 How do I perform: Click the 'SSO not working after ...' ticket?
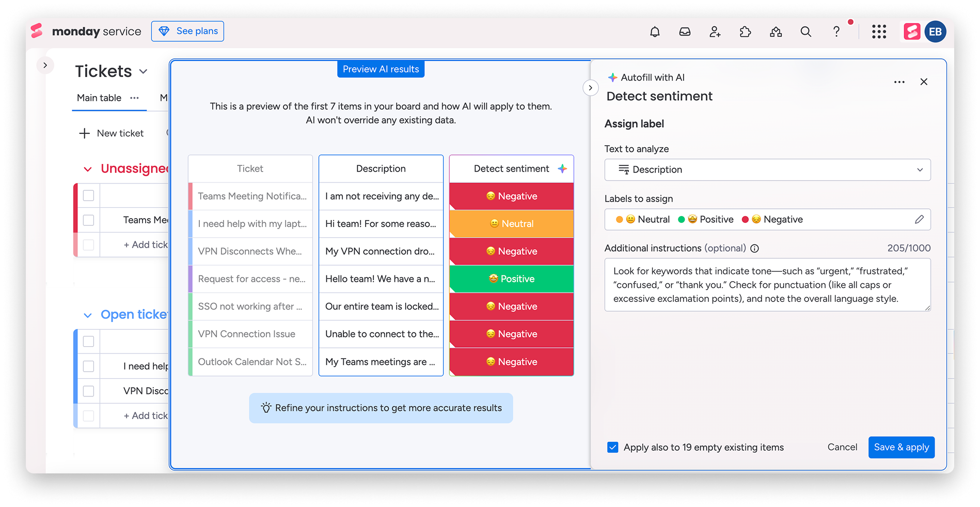pyautogui.click(x=250, y=306)
